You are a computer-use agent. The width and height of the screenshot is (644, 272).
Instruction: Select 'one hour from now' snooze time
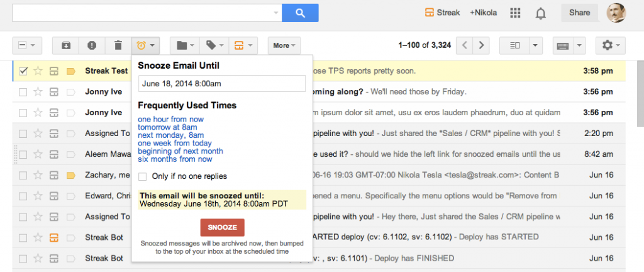click(x=171, y=119)
